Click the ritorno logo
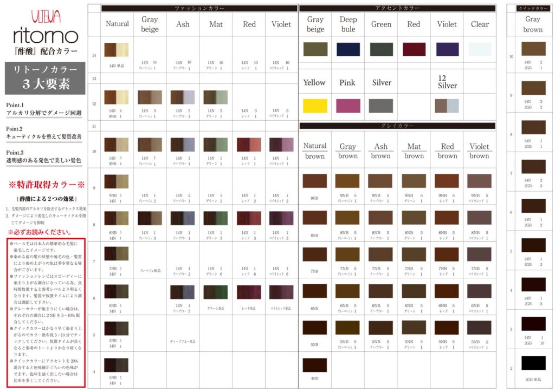The height and width of the screenshot is (392, 555). (x=46, y=36)
